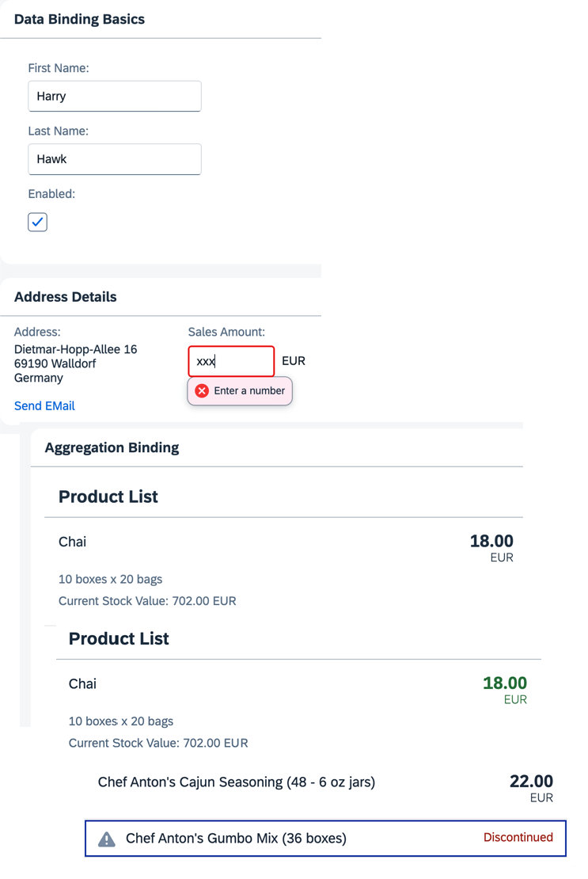Click the Sales Amount label
This screenshot has width=588, height=879.
226,332
